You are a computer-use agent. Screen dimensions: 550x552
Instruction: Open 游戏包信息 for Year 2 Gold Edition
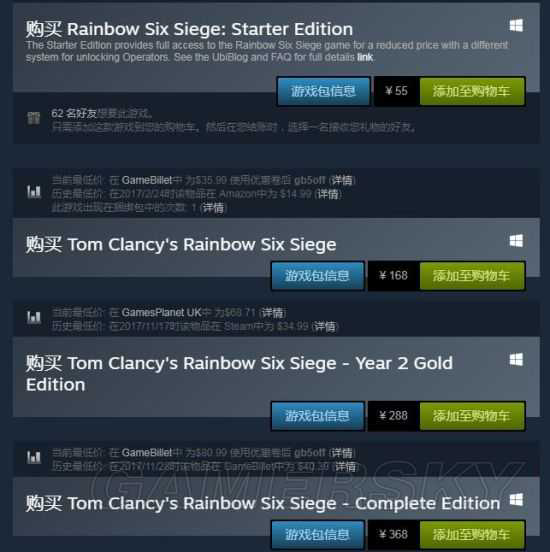click(318, 416)
